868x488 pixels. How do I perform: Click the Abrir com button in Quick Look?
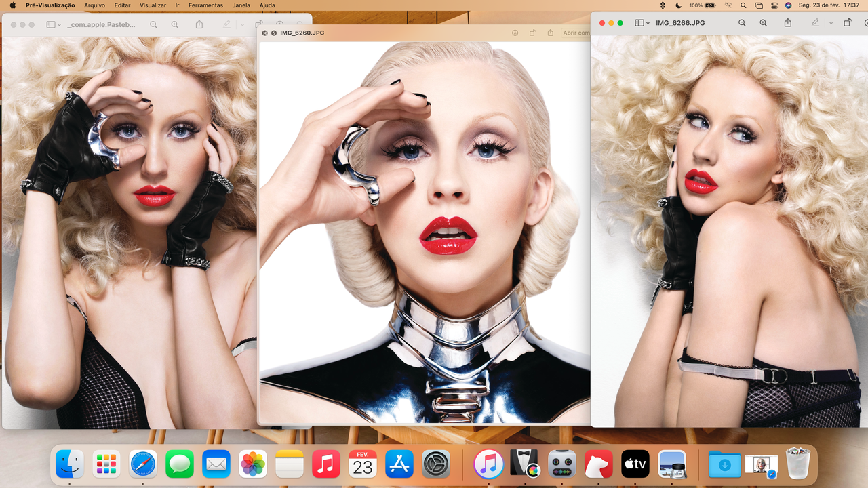pyautogui.click(x=576, y=33)
